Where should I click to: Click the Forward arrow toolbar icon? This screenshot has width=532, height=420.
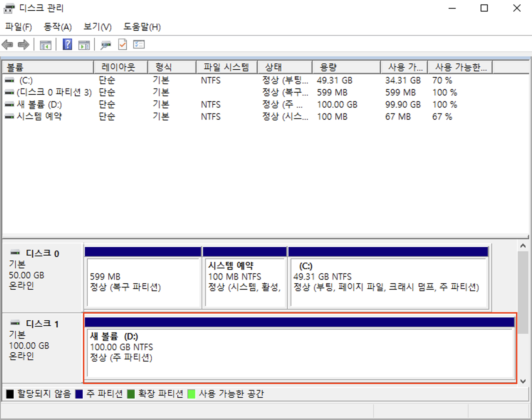click(24, 45)
